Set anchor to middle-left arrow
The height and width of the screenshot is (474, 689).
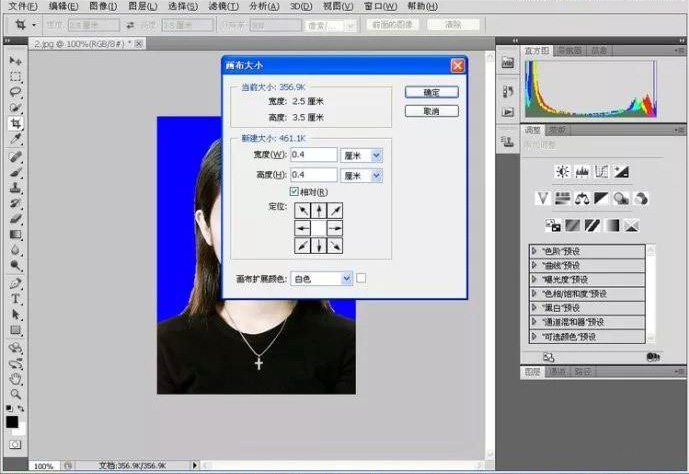click(x=302, y=228)
